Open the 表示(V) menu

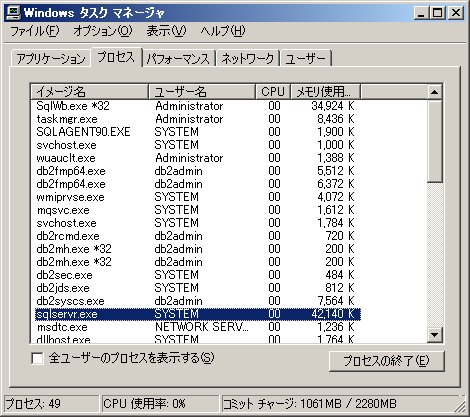tap(166, 31)
